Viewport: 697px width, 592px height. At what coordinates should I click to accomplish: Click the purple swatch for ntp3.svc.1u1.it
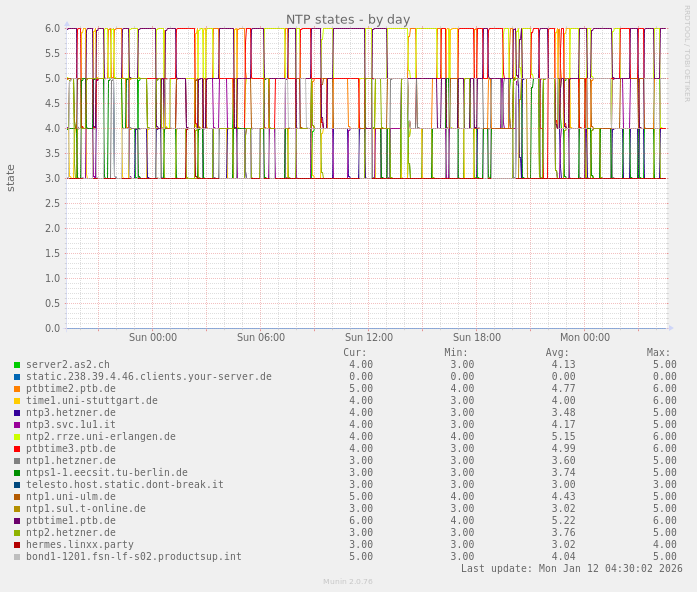17,425
